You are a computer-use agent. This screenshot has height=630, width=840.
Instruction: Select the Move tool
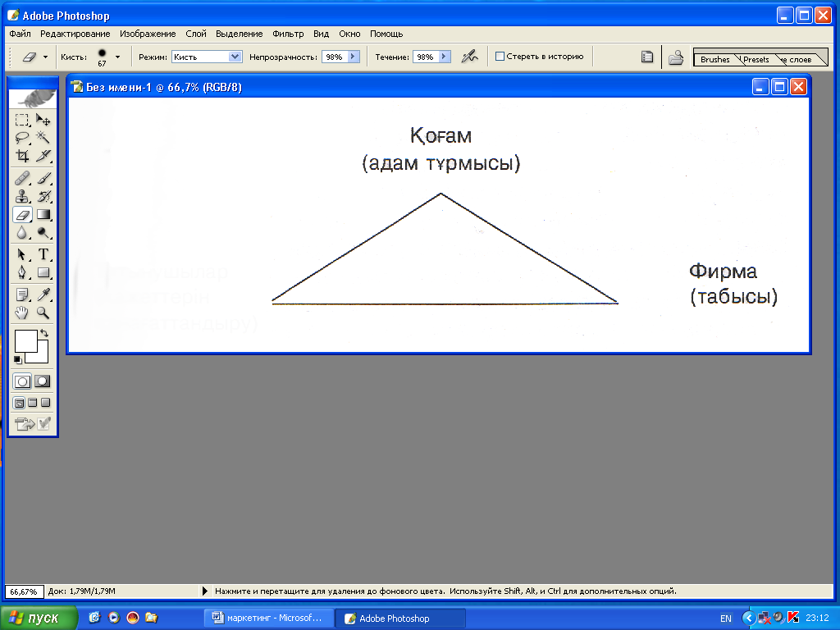43,120
